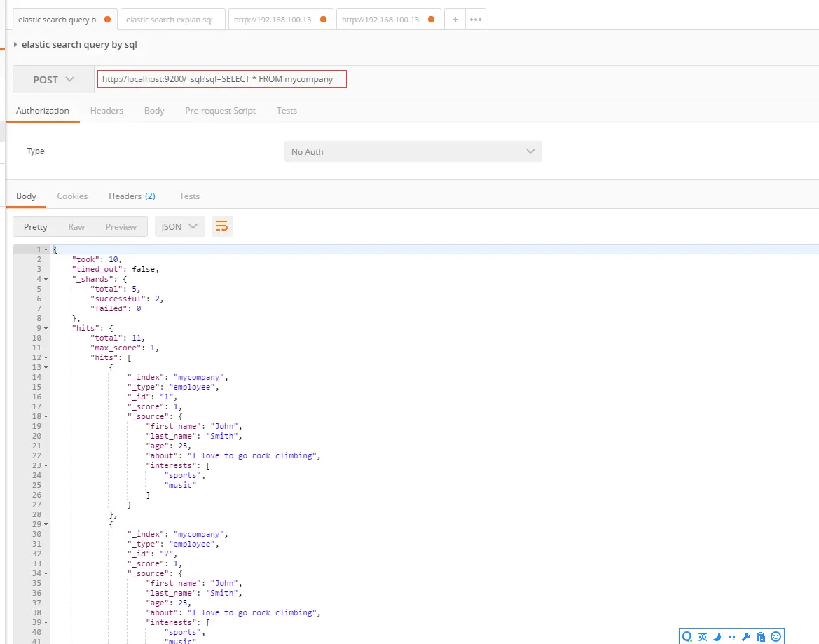Collapse JSON root at line 1
The height and width of the screenshot is (644, 819).
coord(46,249)
